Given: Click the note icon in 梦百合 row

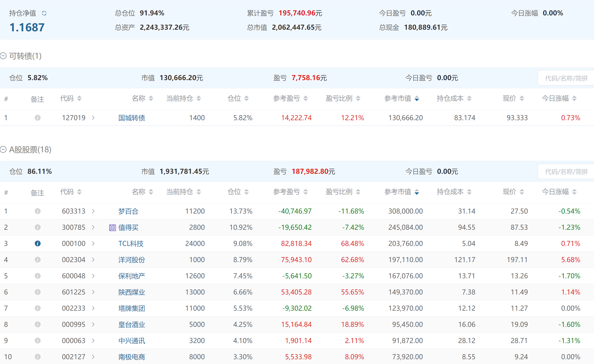Looking at the screenshot, I should point(38,211).
